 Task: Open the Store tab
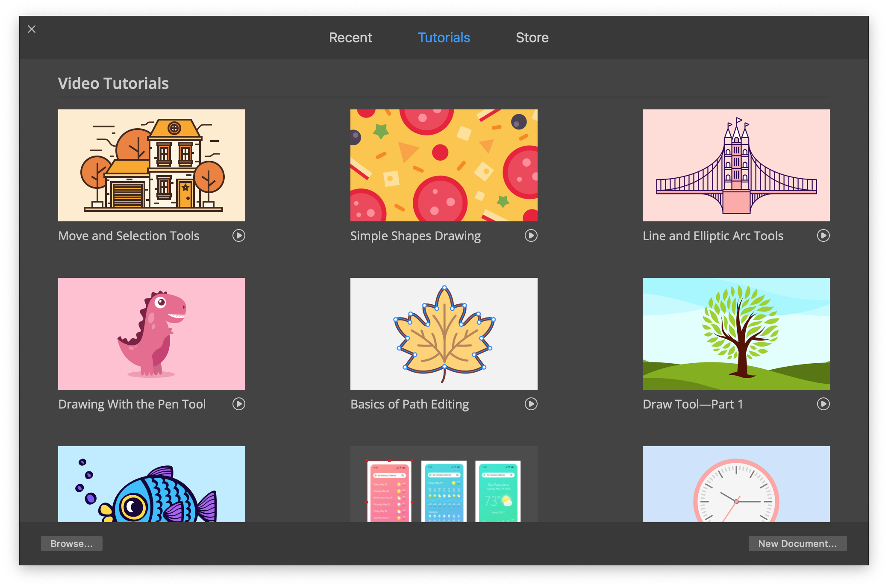pyautogui.click(x=532, y=38)
